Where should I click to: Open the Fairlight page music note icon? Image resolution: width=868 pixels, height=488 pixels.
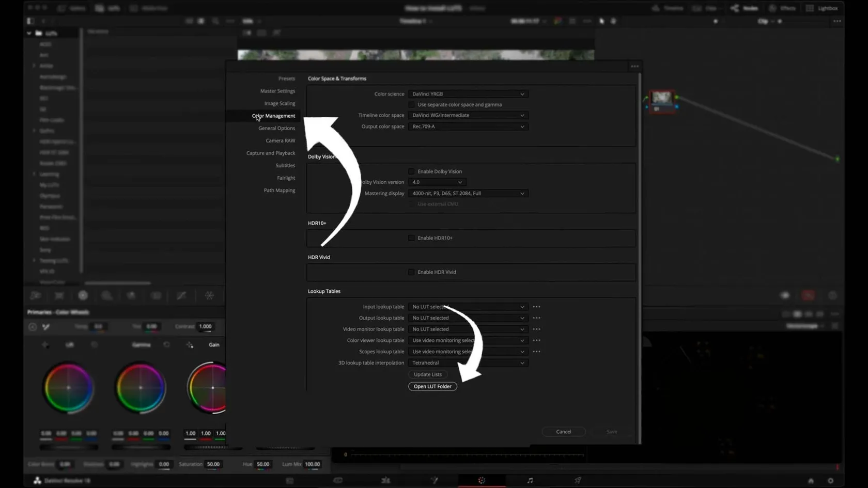coord(530,480)
